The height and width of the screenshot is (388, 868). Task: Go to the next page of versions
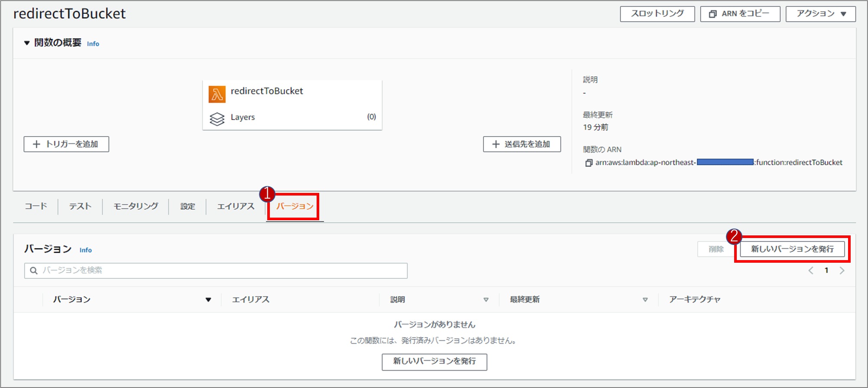tap(842, 271)
